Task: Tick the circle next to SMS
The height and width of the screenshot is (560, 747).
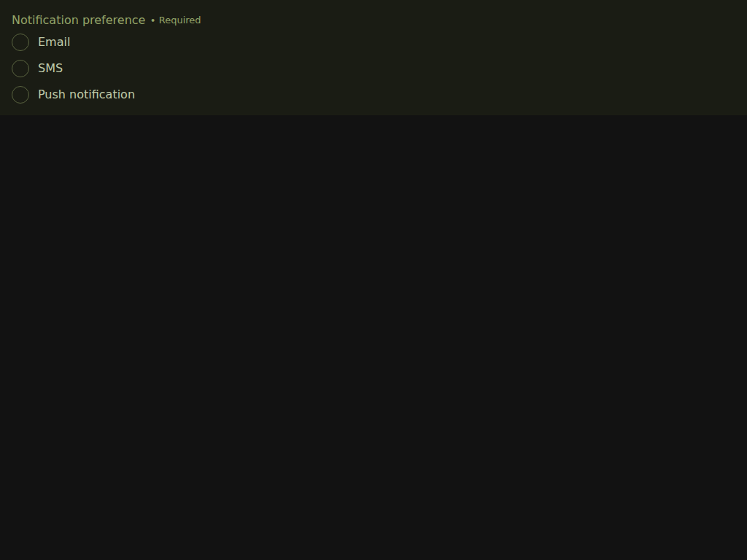Action: point(20,69)
